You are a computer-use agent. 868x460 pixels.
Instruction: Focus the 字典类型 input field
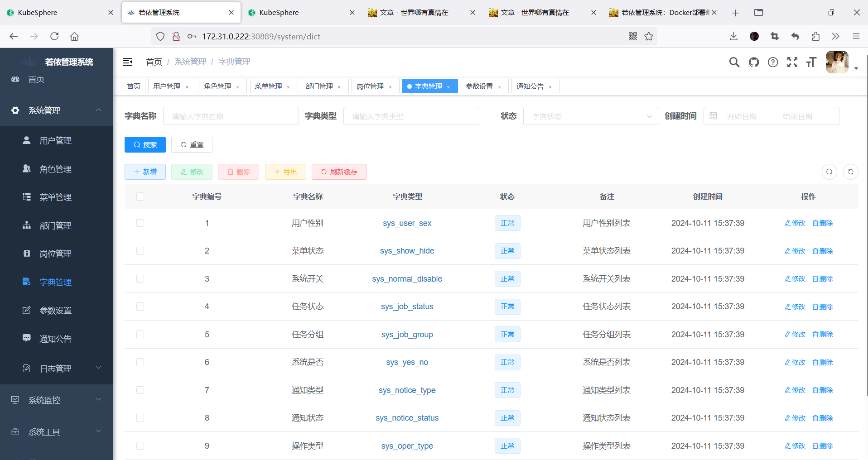tap(411, 116)
